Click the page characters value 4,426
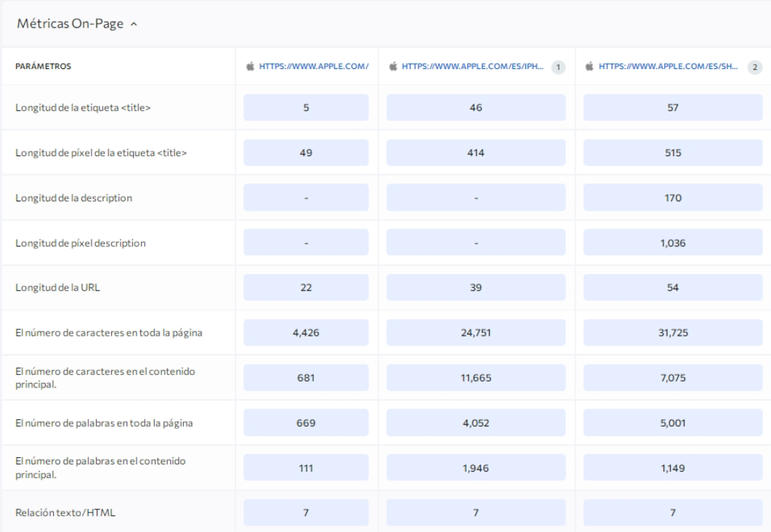The width and height of the screenshot is (771, 532). 306,333
